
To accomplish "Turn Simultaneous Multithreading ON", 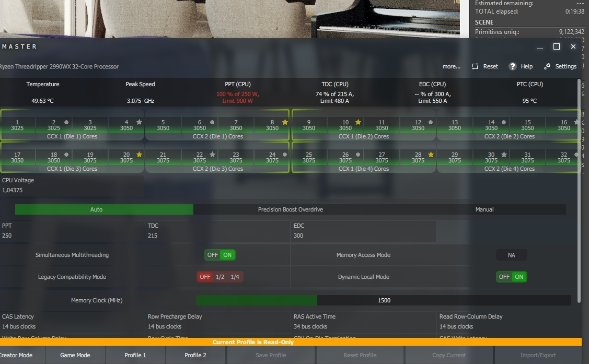I will (227, 255).
